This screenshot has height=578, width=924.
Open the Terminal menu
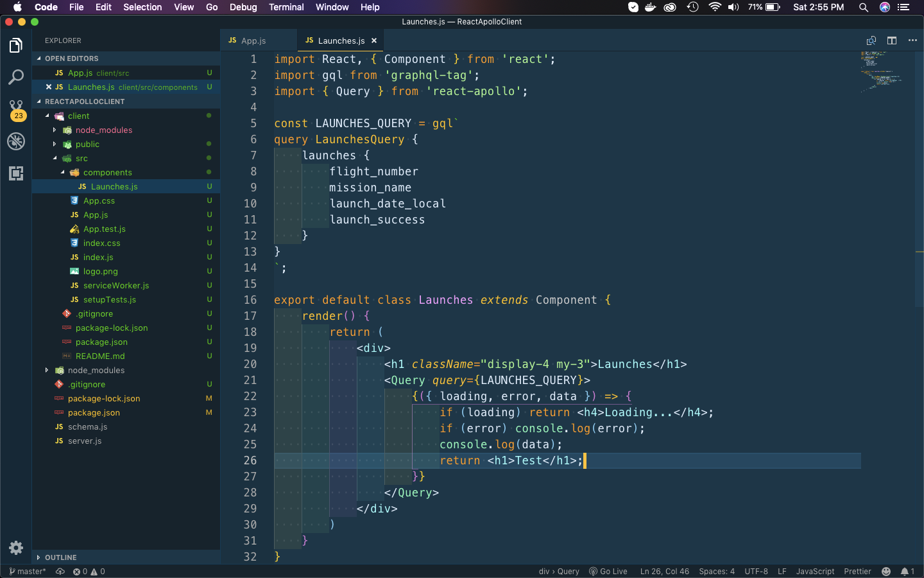click(286, 7)
